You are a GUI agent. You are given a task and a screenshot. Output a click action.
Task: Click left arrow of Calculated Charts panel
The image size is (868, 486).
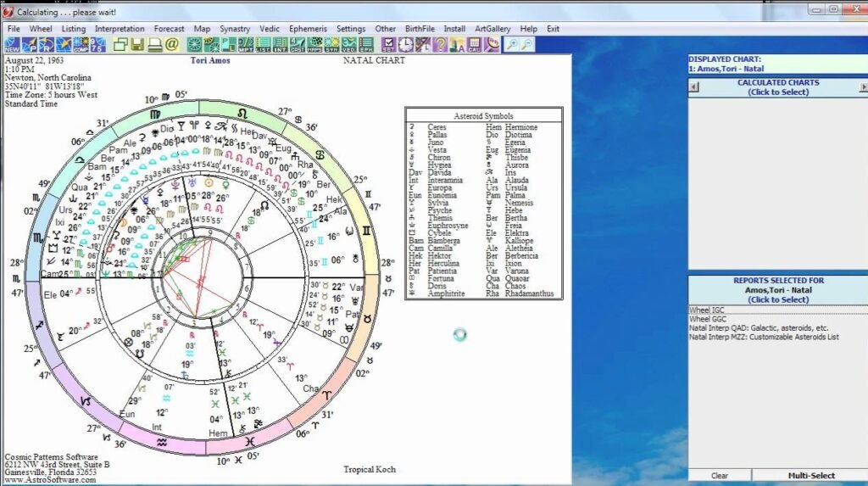pos(693,87)
